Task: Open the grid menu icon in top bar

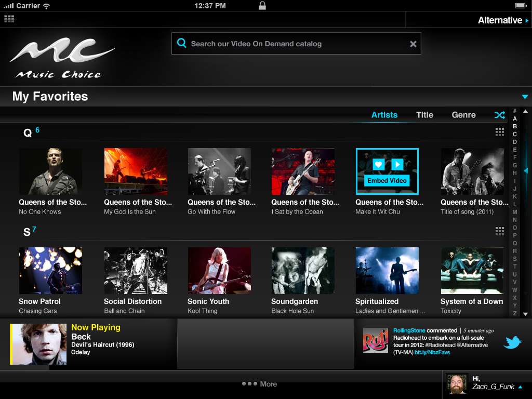Action: coord(9,19)
